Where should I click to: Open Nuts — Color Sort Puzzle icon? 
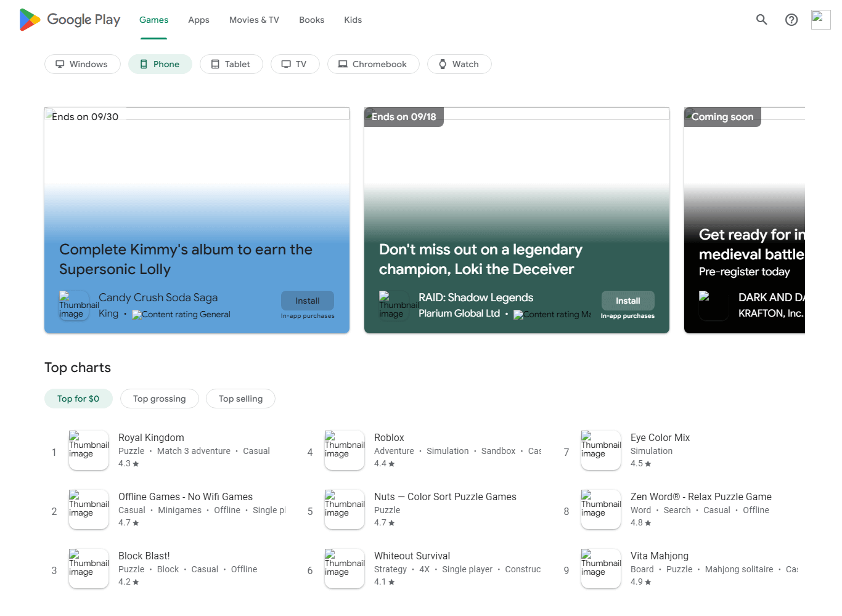(345, 509)
